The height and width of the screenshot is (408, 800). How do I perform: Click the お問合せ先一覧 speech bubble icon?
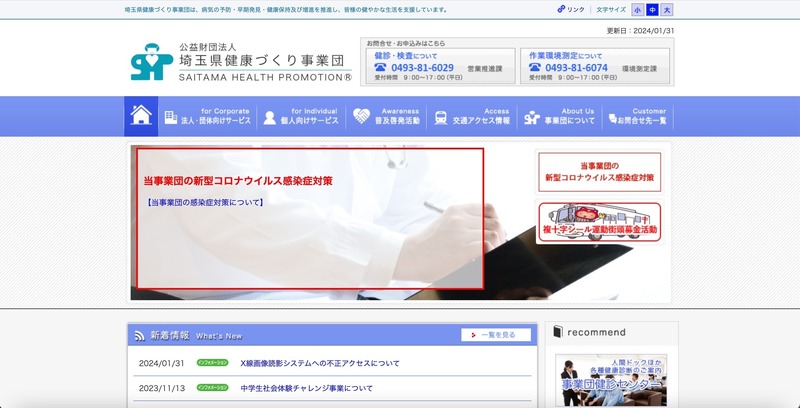[613, 118]
